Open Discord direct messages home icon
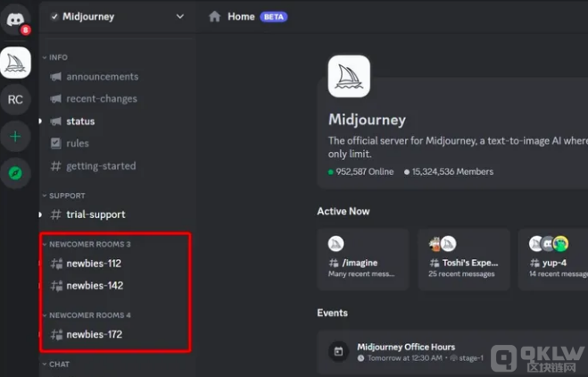The width and height of the screenshot is (588, 377). coord(15,19)
